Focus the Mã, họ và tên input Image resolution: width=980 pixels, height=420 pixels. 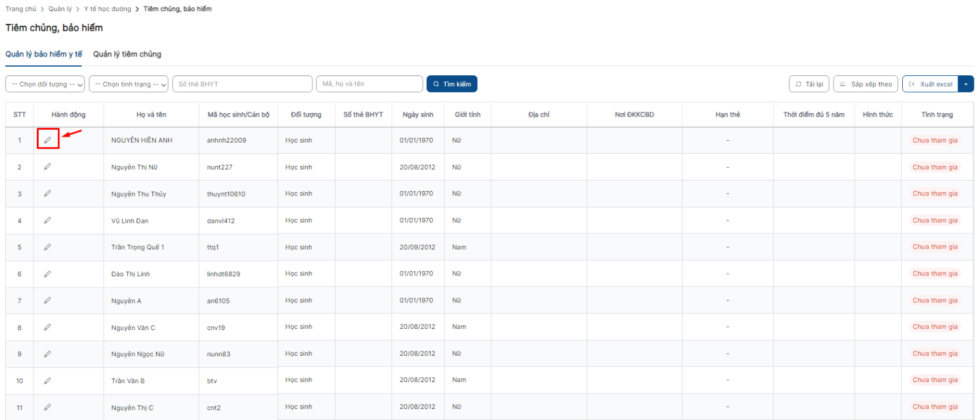(369, 84)
